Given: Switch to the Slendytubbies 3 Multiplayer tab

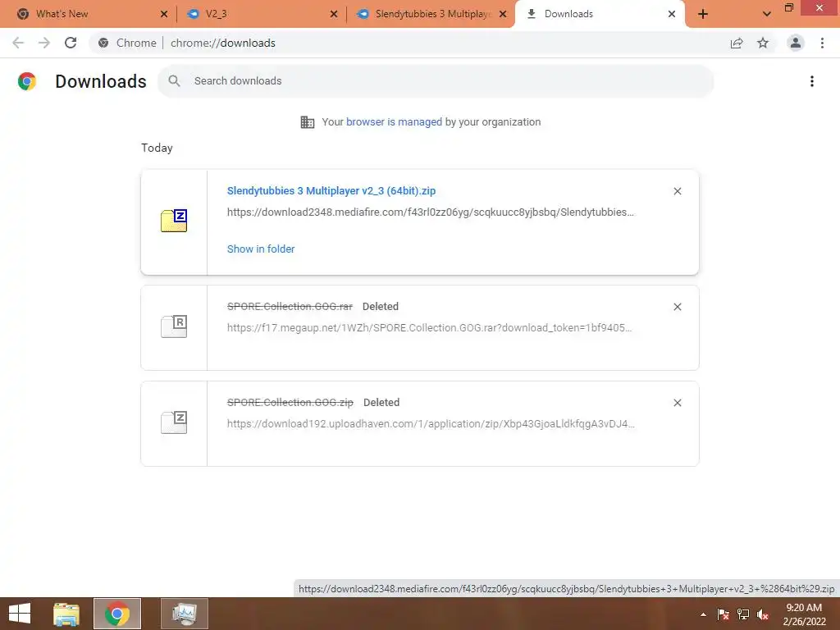Looking at the screenshot, I should [x=431, y=14].
